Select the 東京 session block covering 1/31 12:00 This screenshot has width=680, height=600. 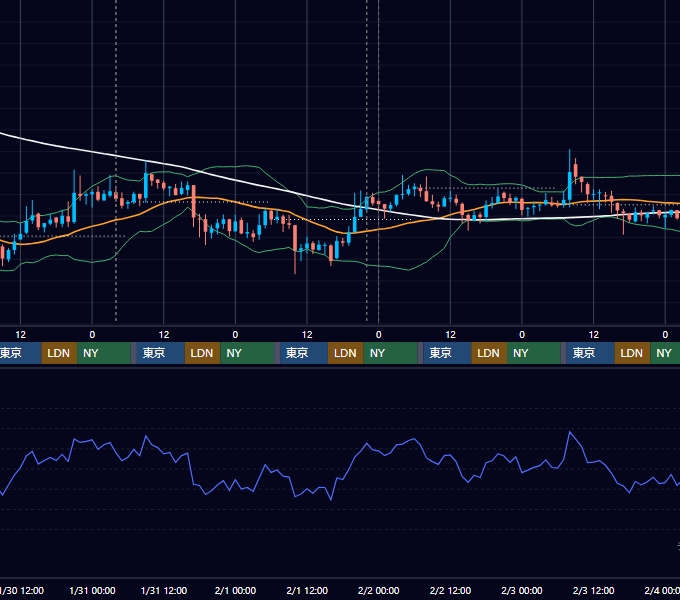160,353
